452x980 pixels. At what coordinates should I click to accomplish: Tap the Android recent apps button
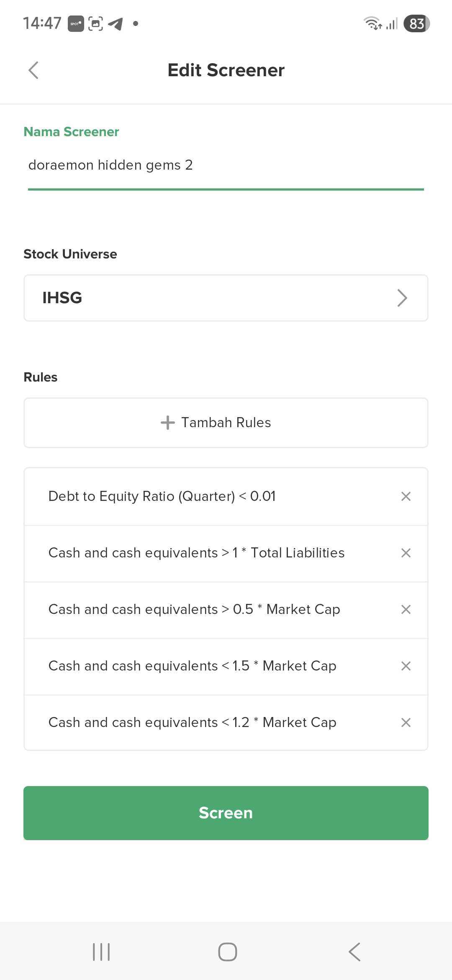coord(101,952)
